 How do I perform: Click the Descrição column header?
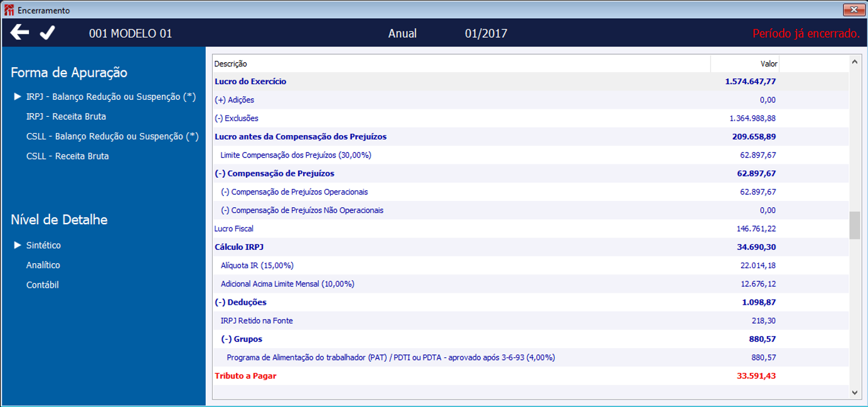pos(461,63)
